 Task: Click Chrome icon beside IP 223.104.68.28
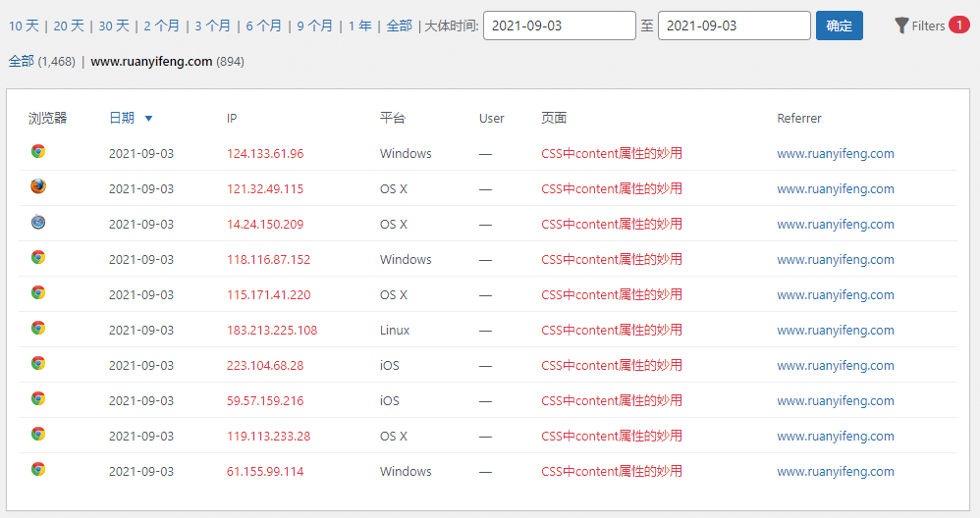38,363
